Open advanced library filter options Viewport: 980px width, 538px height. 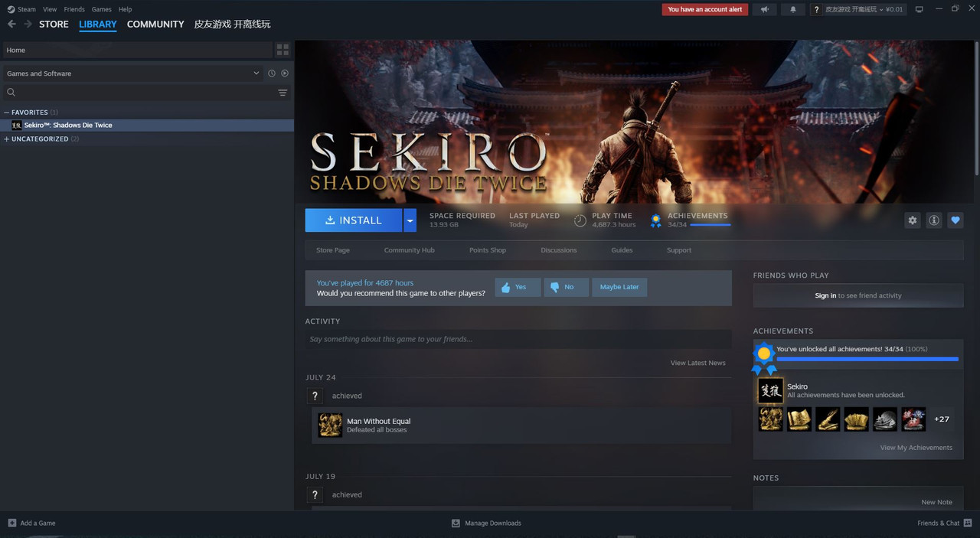pyautogui.click(x=283, y=93)
